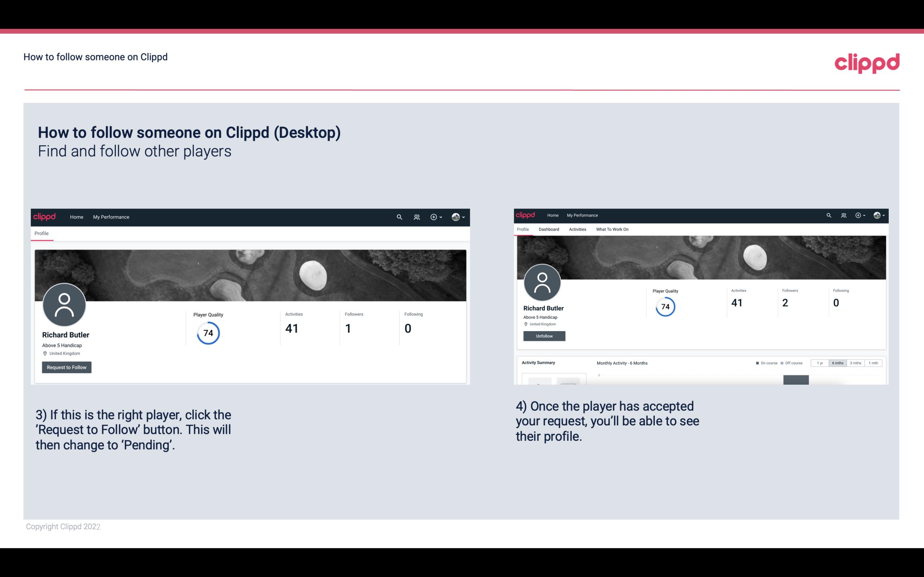This screenshot has height=577, width=924.
Task: Toggle 'Off course' activity display option
Action: coord(792,363)
